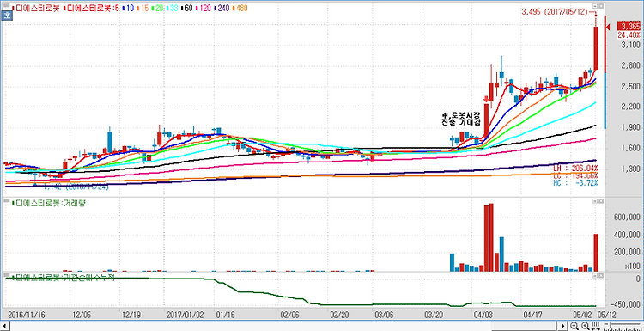Select the 480-day moving average legend
This screenshot has width=644, height=331.
pyautogui.click(x=240, y=8)
